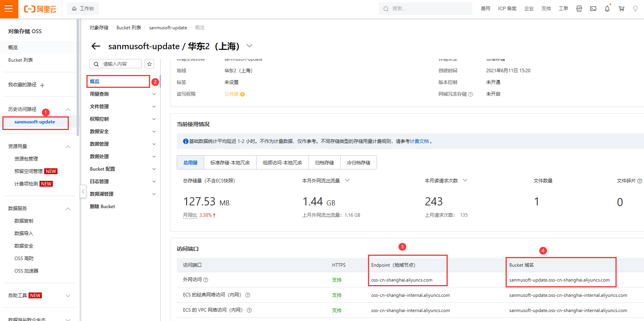
Task: Open OSS 高防 in sidebar
Action: [24, 259]
